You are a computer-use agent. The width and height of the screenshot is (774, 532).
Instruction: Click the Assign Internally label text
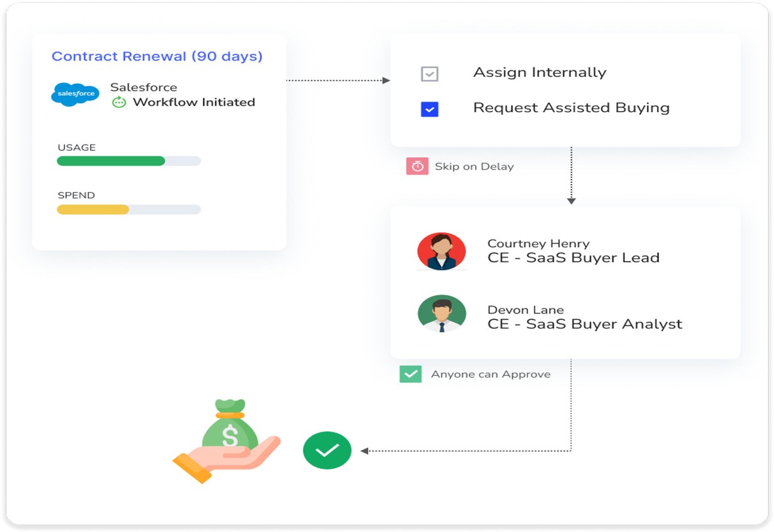[539, 73]
